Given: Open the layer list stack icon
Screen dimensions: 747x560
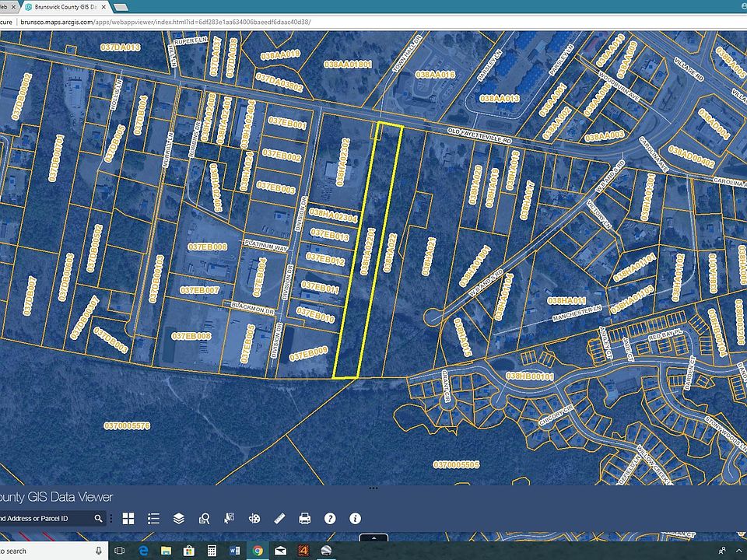Looking at the screenshot, I should tap(179, 519).
